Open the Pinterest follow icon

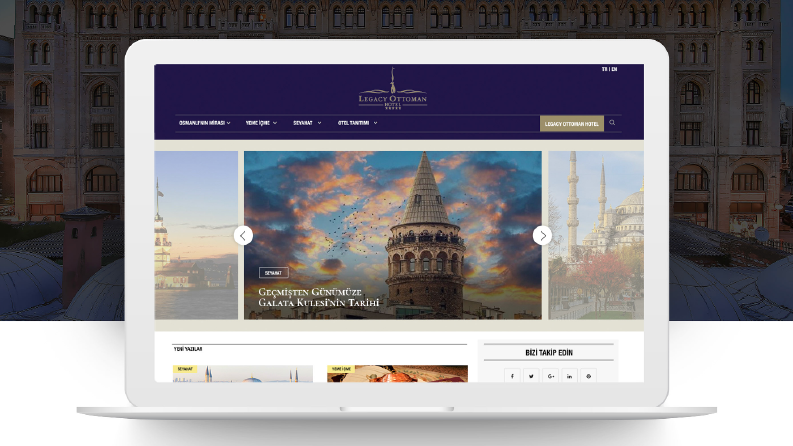[x=588, y=376]
